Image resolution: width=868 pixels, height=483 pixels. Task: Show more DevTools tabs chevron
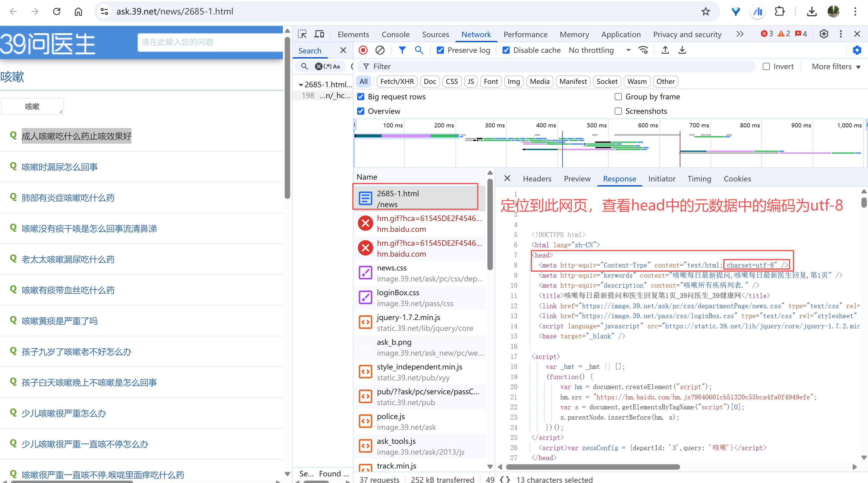tap(740, 34)
